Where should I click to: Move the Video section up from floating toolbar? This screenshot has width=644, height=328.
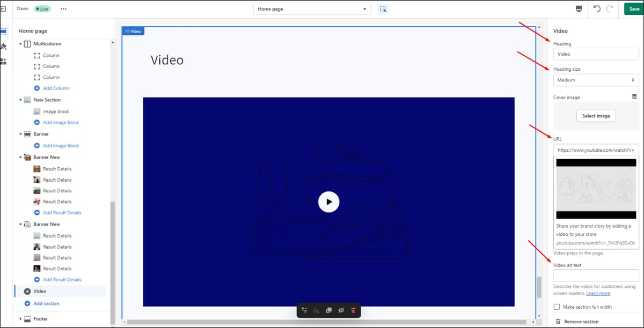pos(304,310)
